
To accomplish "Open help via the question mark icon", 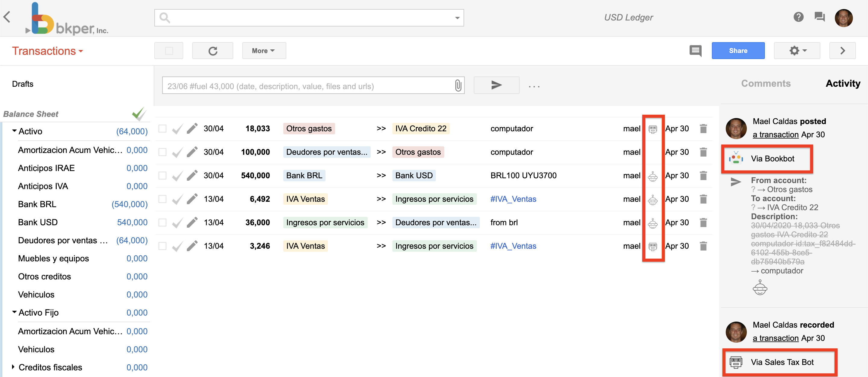I will (x=798, y=17).
